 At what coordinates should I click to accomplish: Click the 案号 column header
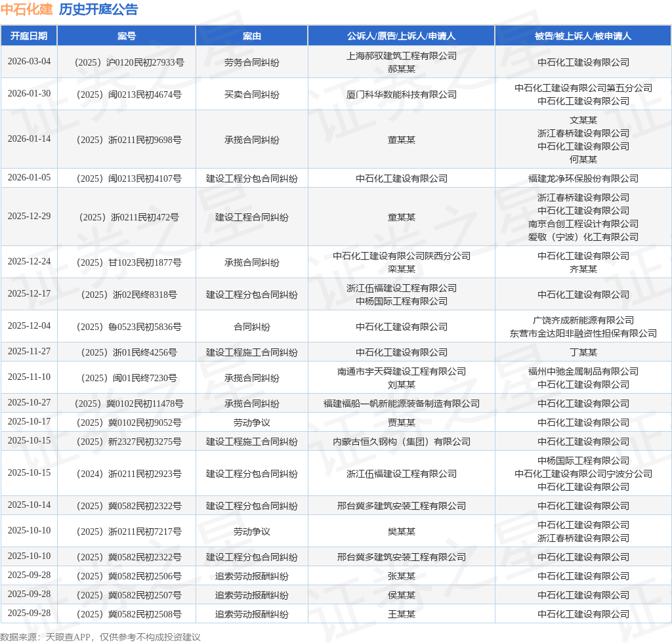(x=127, y=36)
